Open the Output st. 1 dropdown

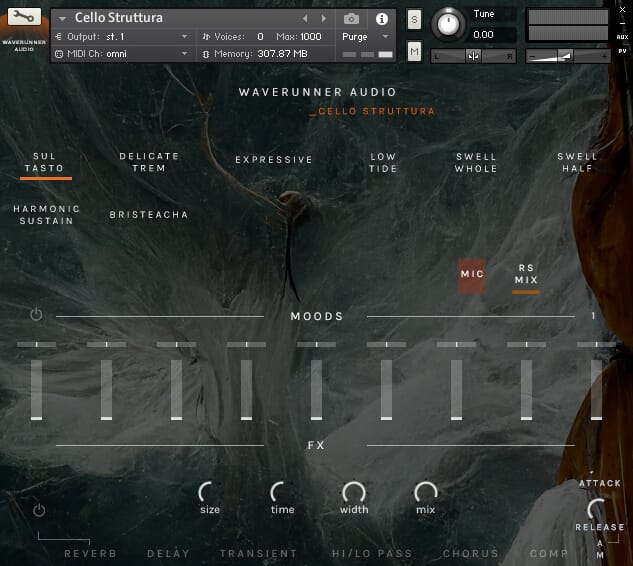122,37
